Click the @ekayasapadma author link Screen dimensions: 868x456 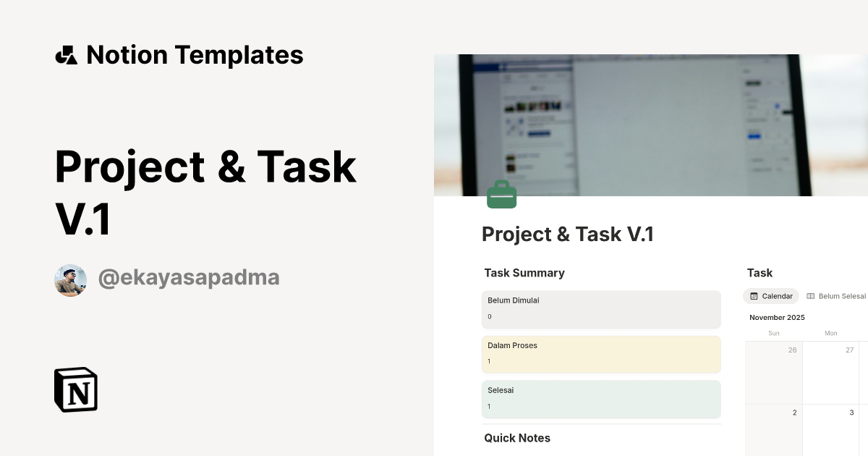click(x=188, y=278)
